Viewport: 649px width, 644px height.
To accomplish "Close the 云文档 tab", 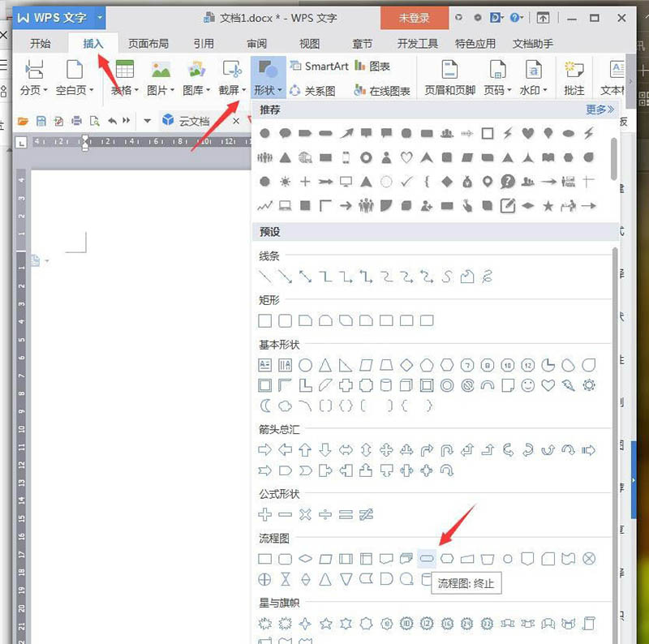I will pos(236,121).
